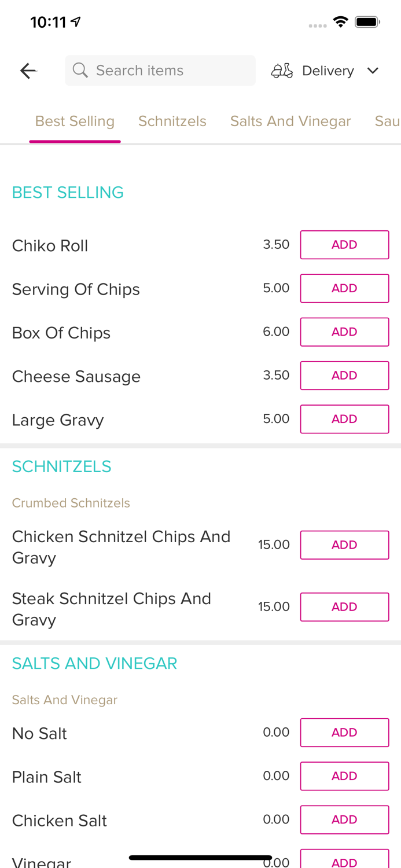This screenshot has height=868, width=401.
Task: Click the BEST SELLING section heading
Action: pyautogui.click(x=68, y=192)
